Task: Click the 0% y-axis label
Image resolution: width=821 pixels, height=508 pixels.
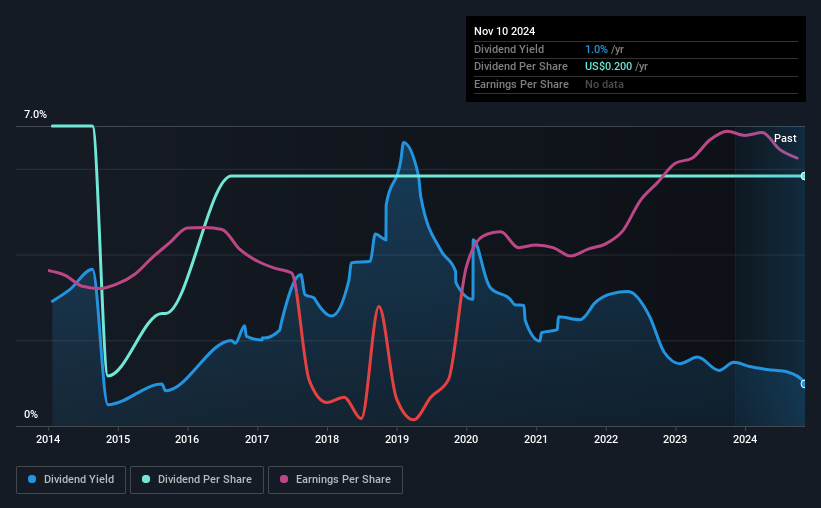Action: (31, 414)
